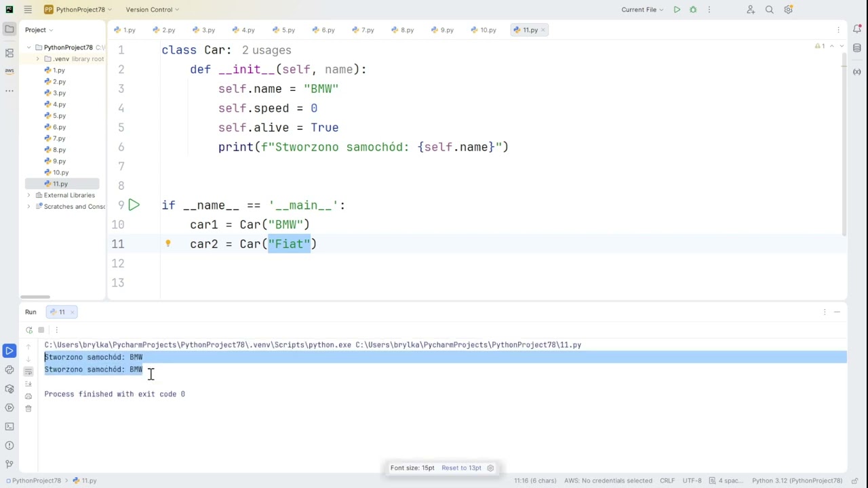Run the current file from top toolbar
868x488 pixels.
[677, 9]
